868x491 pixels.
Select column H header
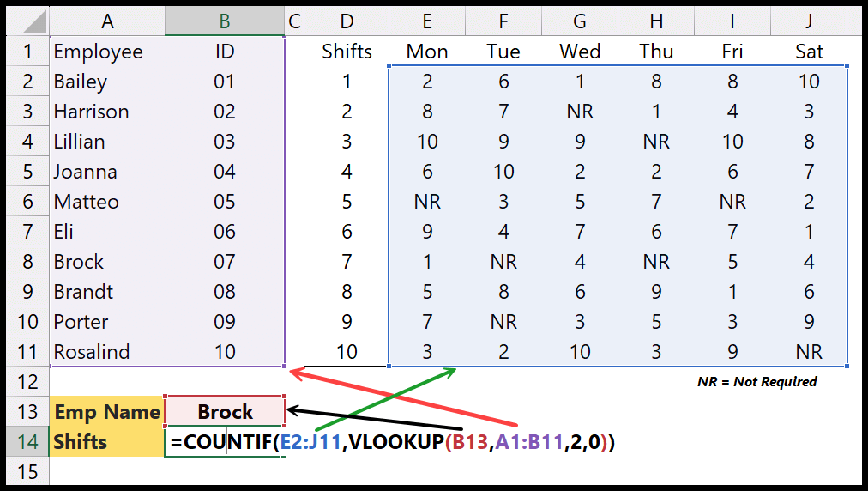click(x=656, y=21)
